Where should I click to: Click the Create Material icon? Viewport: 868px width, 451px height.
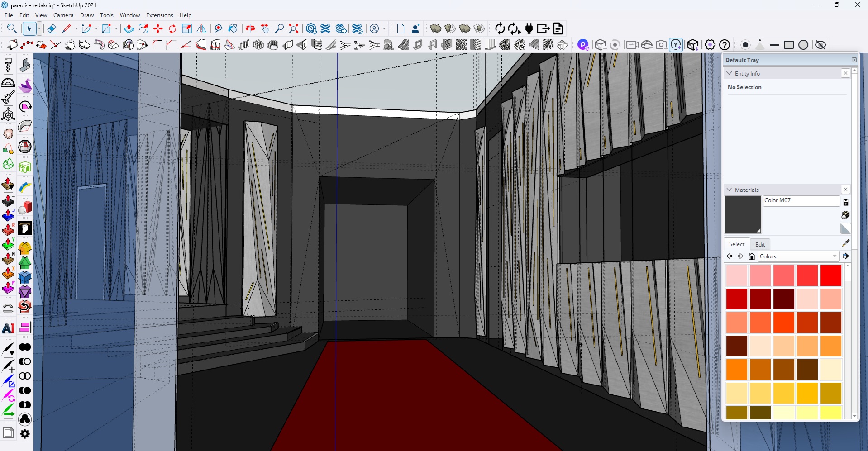point(845,215)
